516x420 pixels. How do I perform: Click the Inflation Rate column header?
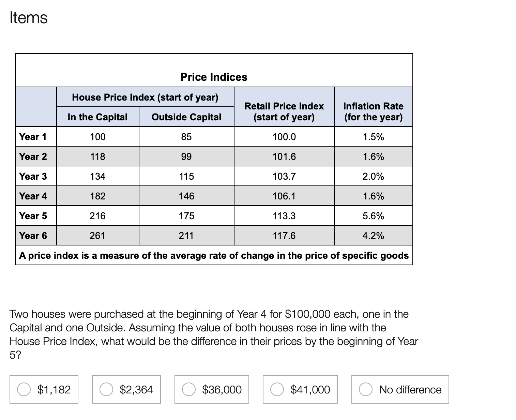(373, 111)
